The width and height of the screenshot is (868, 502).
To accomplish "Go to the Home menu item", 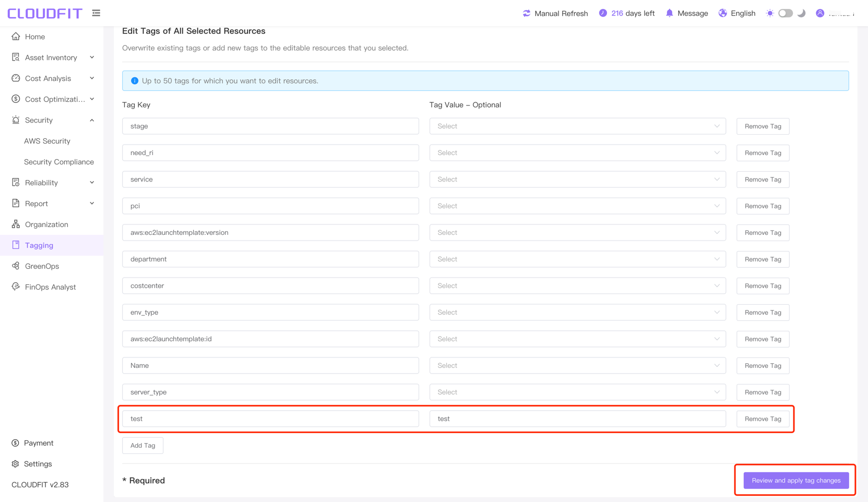I will pyautogui.click(x=35, y=37).
